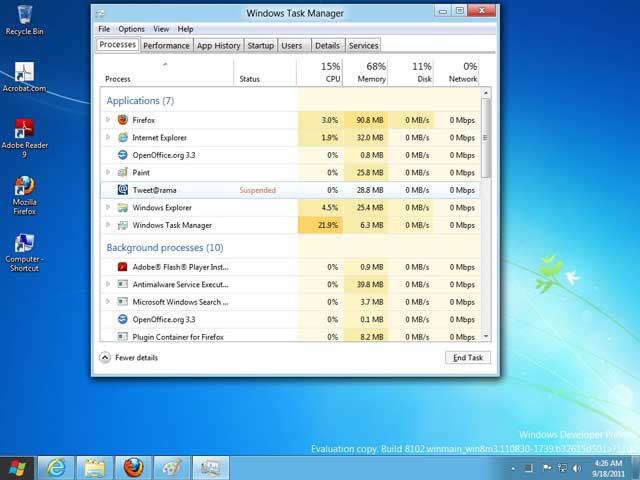Expand the Windows Task Manager process row
The height and width of the screenshot is (480, 640).
click(x=108, y=224)
